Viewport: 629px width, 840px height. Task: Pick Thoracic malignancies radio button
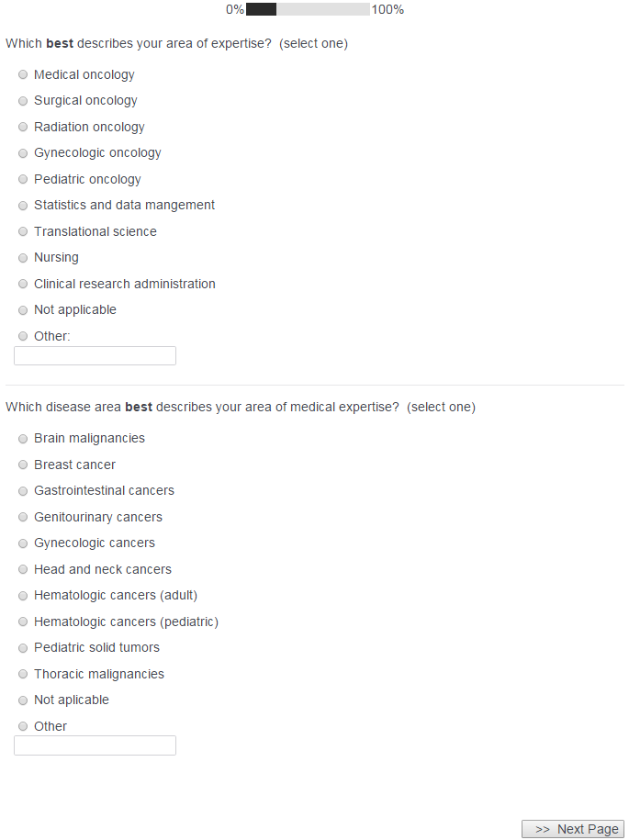pos(23,675)
